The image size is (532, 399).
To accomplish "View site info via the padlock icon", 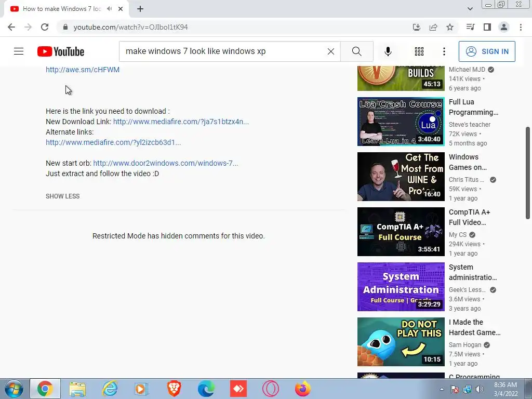I will pyautogui.click(x=65, y=27).
